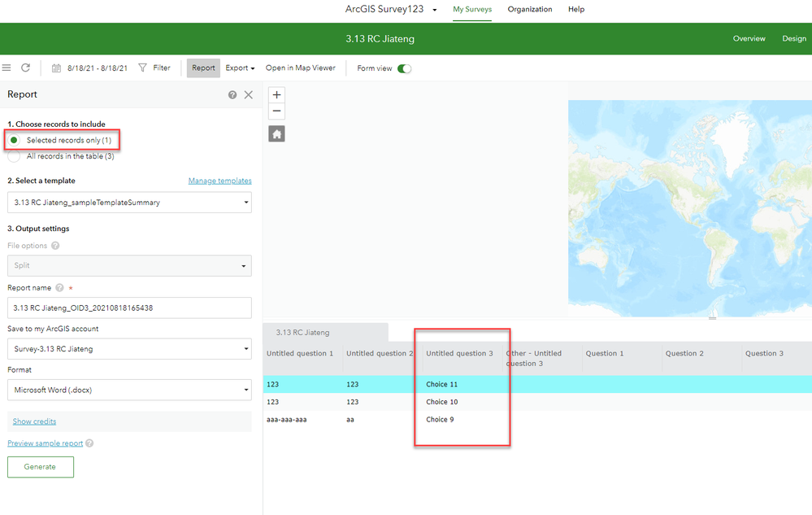Open the template selection dropdown
The image size is (812, 515).
coord(129,203)
